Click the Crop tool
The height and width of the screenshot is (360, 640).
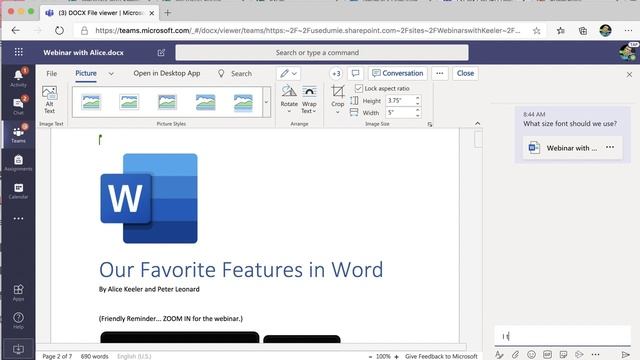[338, 99]
